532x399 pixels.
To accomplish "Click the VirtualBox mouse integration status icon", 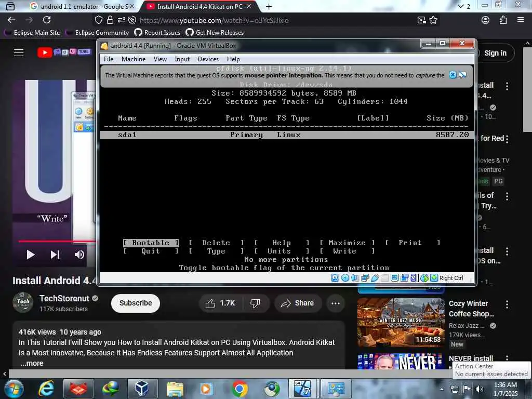I will [424, 278].
